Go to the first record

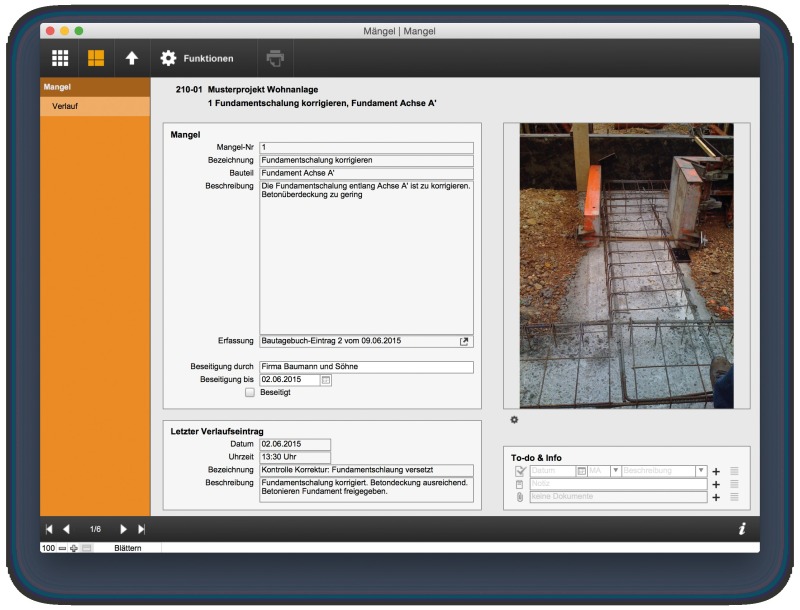tap(49, 529)
